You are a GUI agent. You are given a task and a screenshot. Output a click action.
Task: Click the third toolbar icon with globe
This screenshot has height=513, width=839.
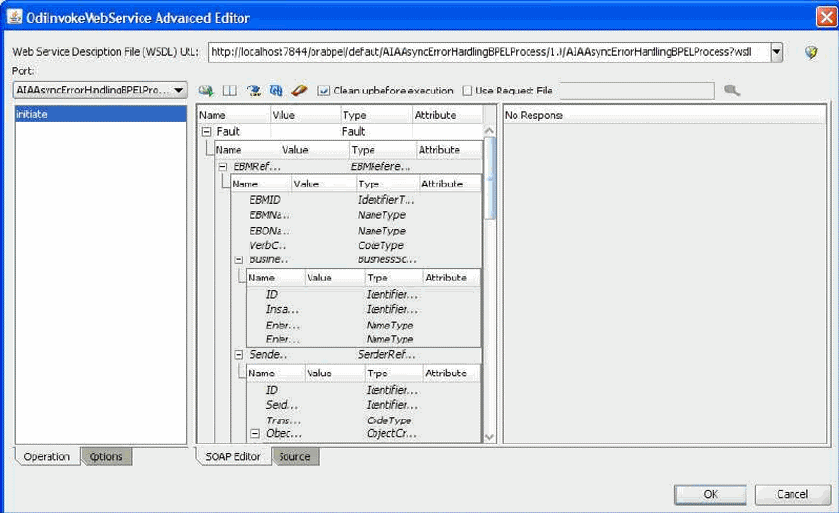254,91
